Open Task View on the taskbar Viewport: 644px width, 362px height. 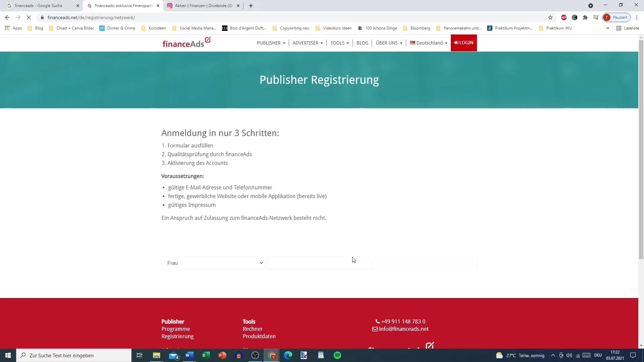[140, 355]
